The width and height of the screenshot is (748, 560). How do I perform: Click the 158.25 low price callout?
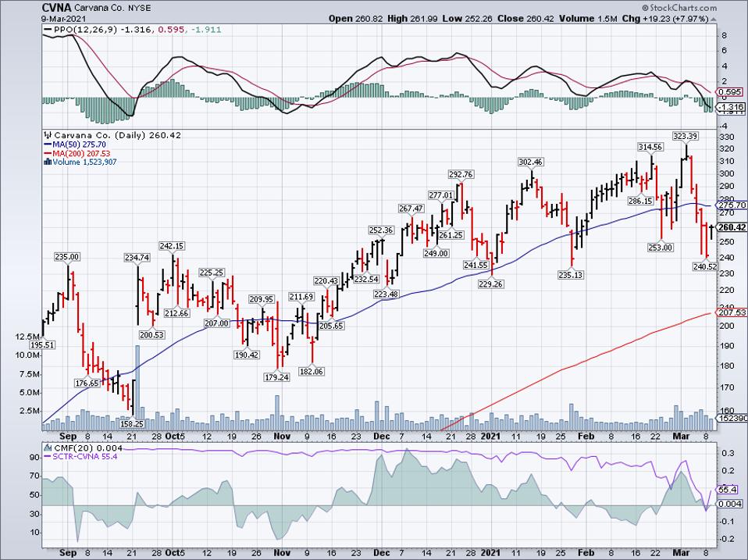pyautogui.click(x=132, y=423)
